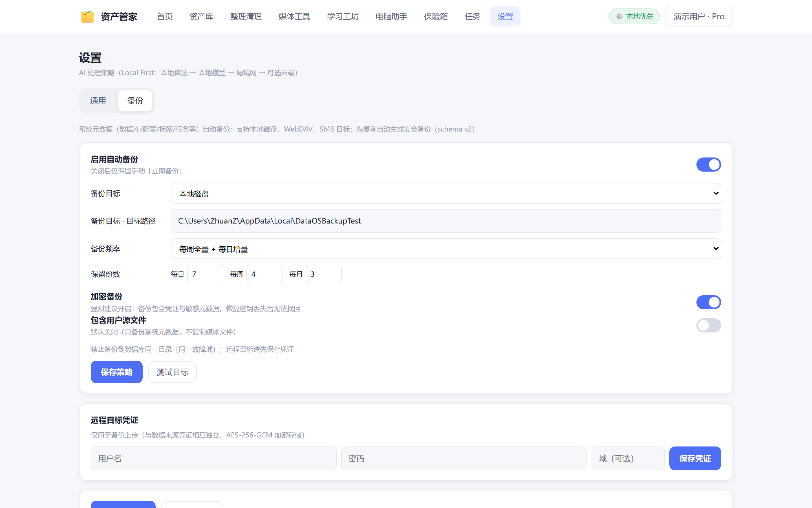Click the 本地优先 status badge
Screen dimensions: 812x508
point(634,16)
